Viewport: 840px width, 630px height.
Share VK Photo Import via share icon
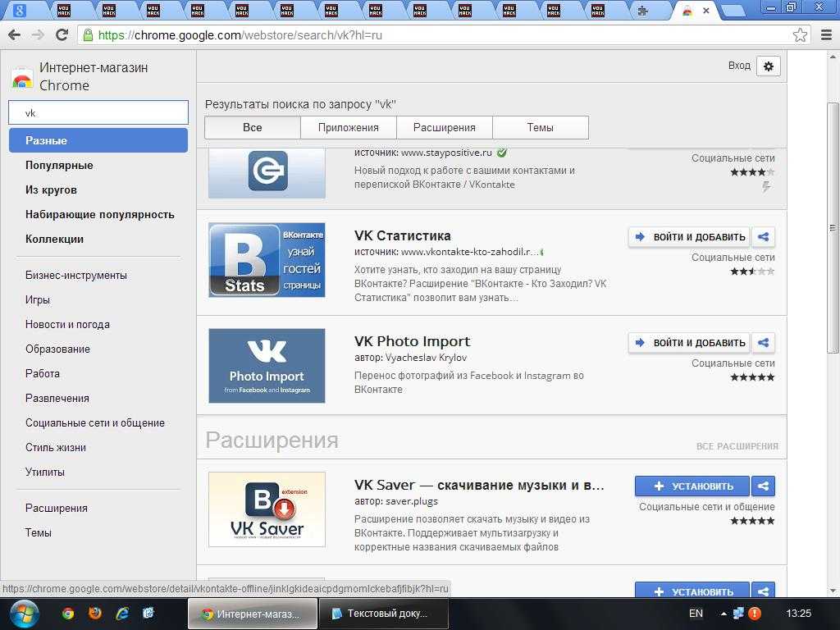point(764,342)
